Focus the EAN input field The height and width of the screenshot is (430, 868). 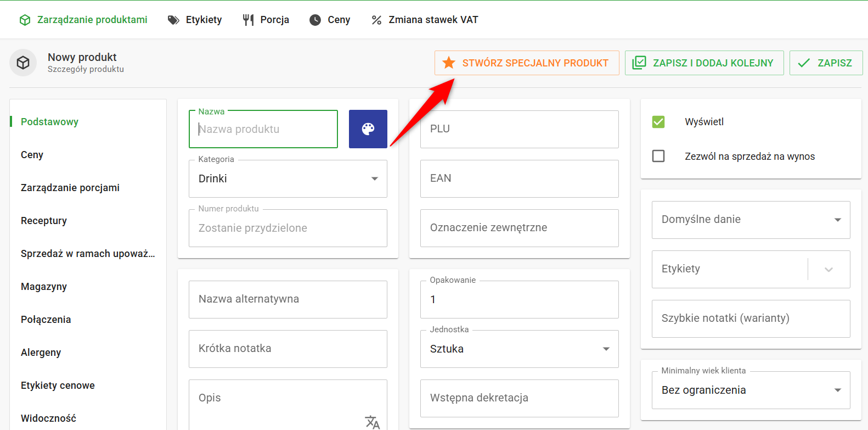tap(519, 178)
